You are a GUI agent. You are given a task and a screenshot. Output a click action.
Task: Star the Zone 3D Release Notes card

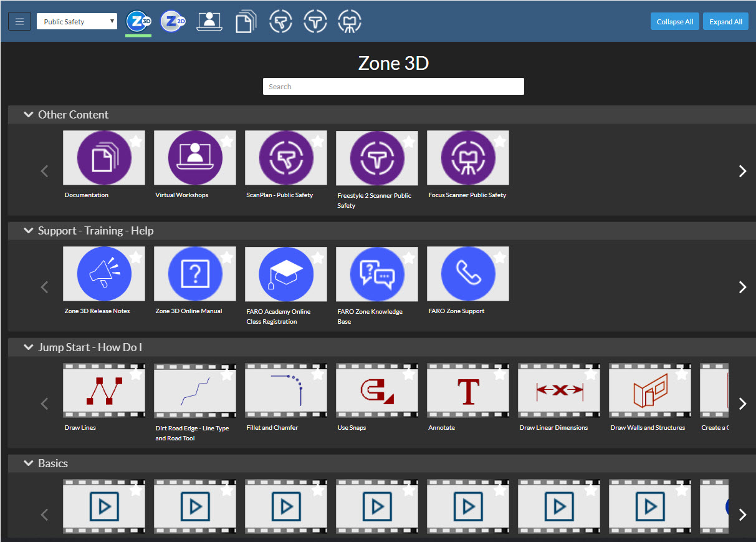[136, 257]
